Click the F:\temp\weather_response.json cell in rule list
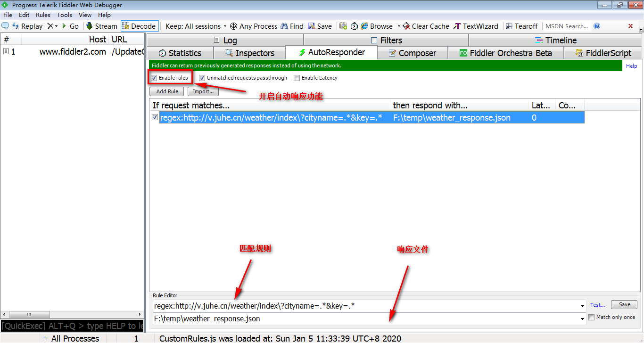644x343 pixels. (452, 118)
